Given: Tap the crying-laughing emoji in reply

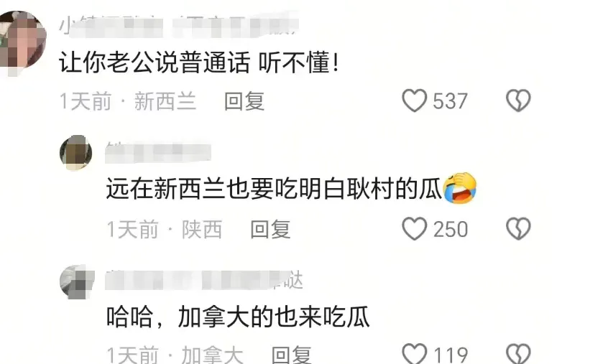Looking at the screenshot, I should (x=460, y=188).
